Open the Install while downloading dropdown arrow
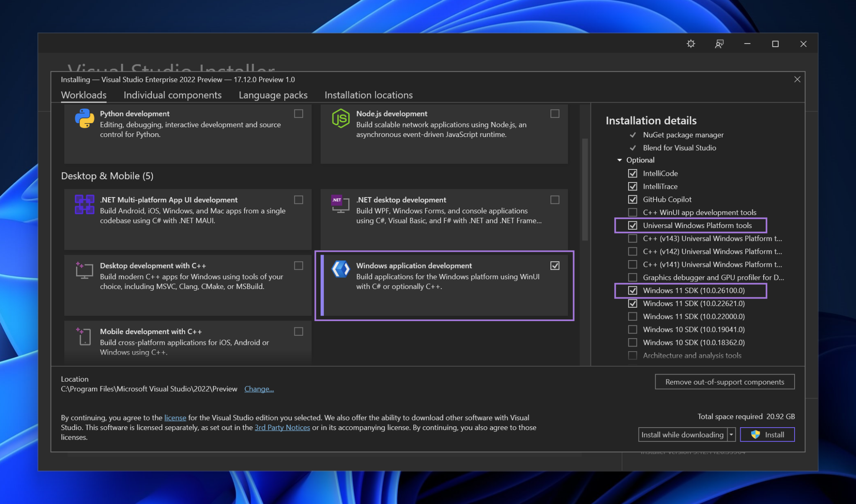 (732, 435)
